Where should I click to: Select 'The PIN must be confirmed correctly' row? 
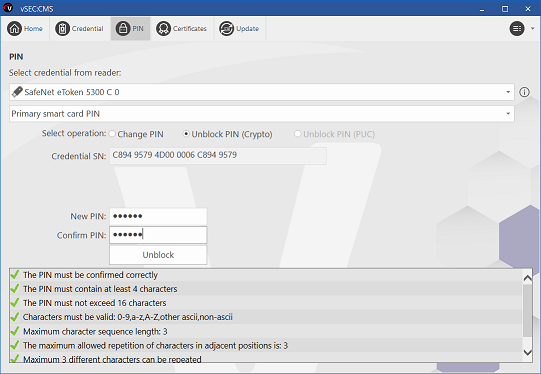click(266, 275)
